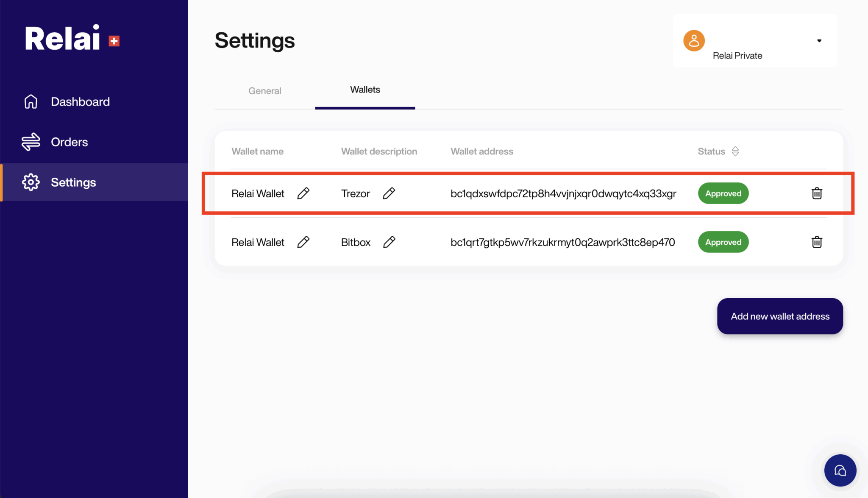Open the chat support bubble
The height and width of the screenshot is (498, 868).
[x=840, y=470]
